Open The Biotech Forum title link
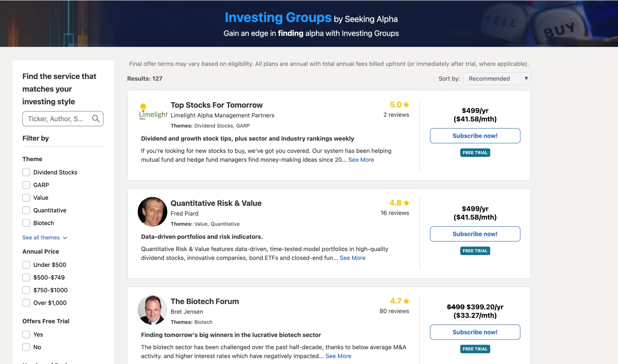The width and height of the screenshot is (618, 364). (x=204, y=301)
